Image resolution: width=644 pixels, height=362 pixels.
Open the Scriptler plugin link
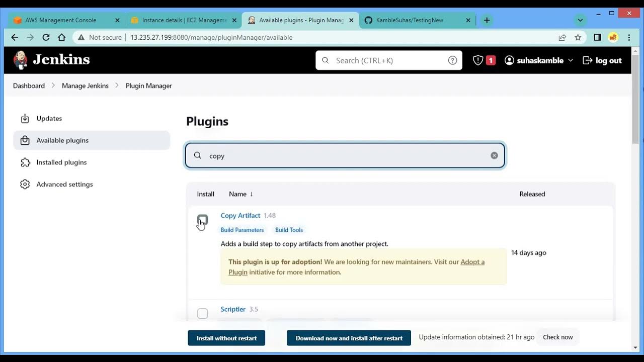tap(233, 309)
